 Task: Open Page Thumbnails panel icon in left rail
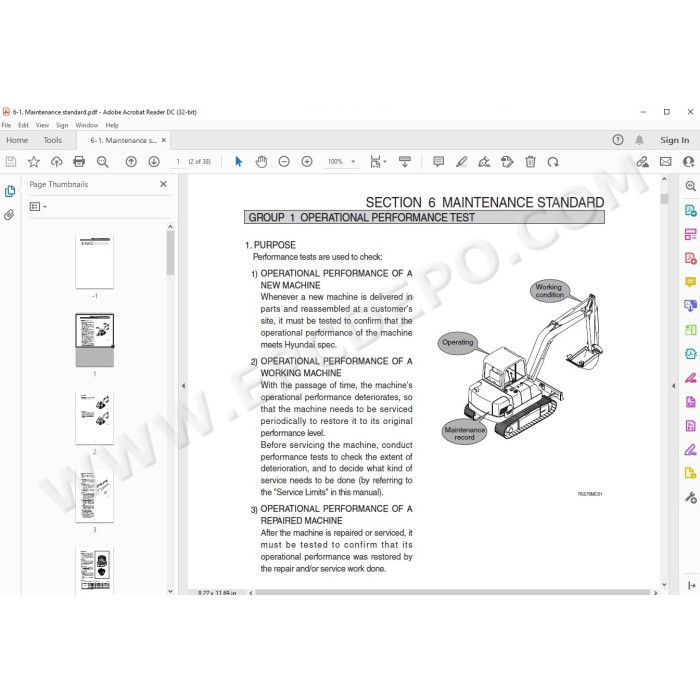[10, 192]
